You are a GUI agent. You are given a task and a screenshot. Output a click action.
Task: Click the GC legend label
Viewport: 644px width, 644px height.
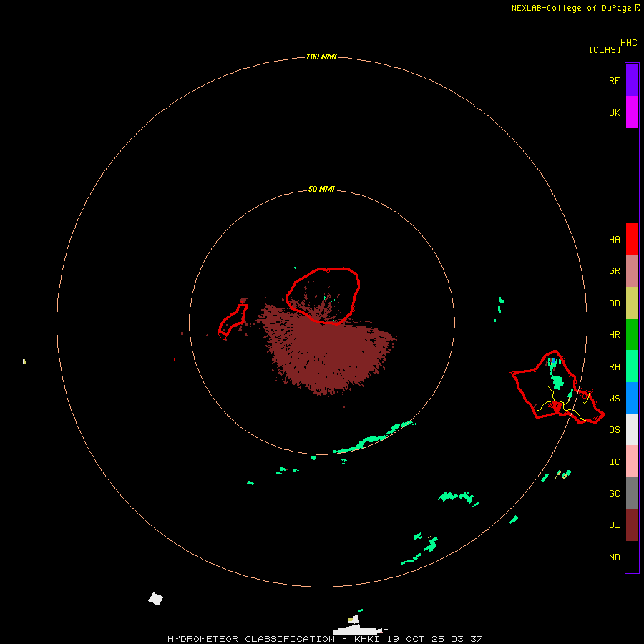[x=614, y=493]
